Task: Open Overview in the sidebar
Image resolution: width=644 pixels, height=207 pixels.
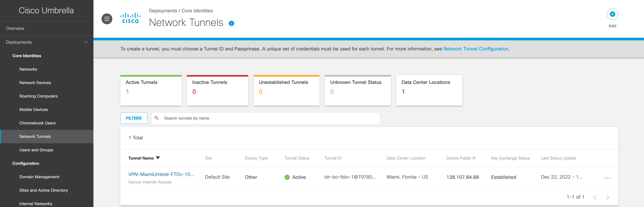Action: (x=15, y=29)
